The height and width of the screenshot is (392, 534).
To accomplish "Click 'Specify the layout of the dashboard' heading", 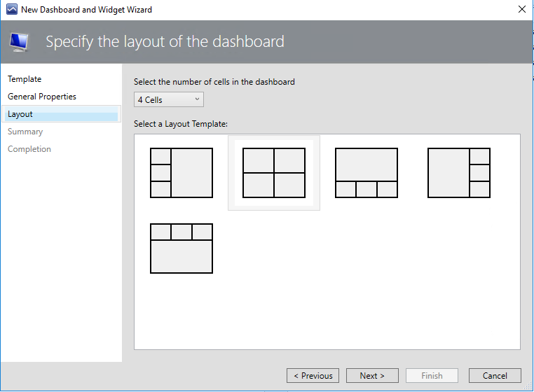I will pos(165,42).
